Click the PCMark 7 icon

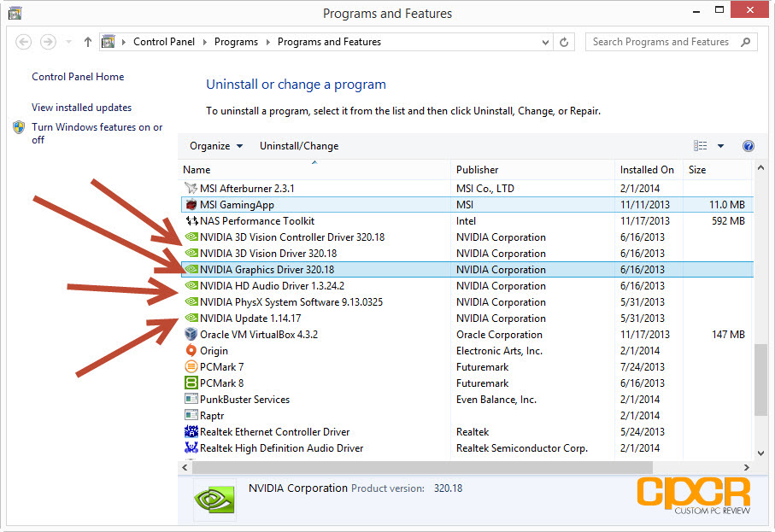(191, 367)
